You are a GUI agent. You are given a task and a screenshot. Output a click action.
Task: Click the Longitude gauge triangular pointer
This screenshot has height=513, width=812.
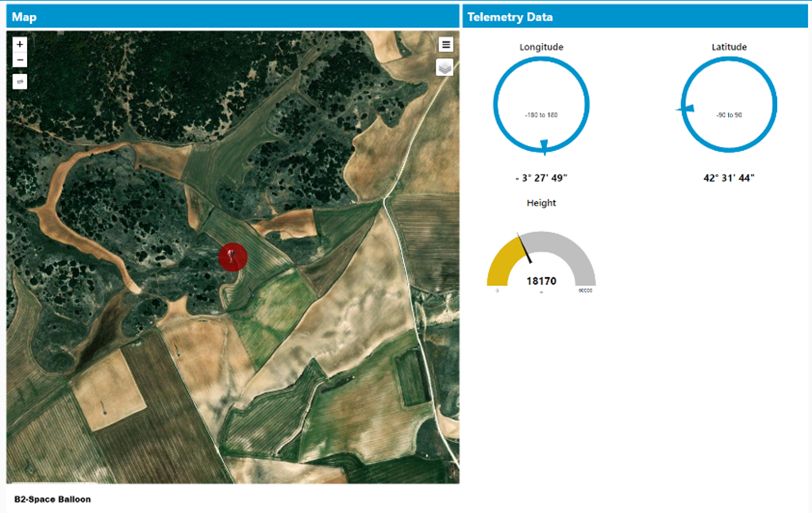(544, 145)
